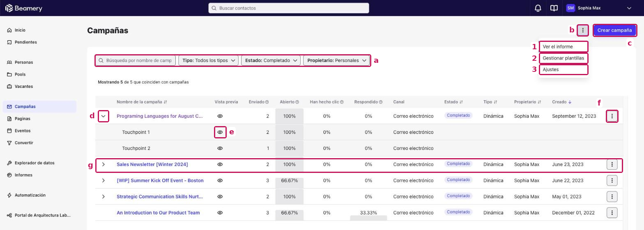Screen dimensions: 644x230
Task: Open the Estado: Completado filter dropdown
Action: tap(271, 60)
